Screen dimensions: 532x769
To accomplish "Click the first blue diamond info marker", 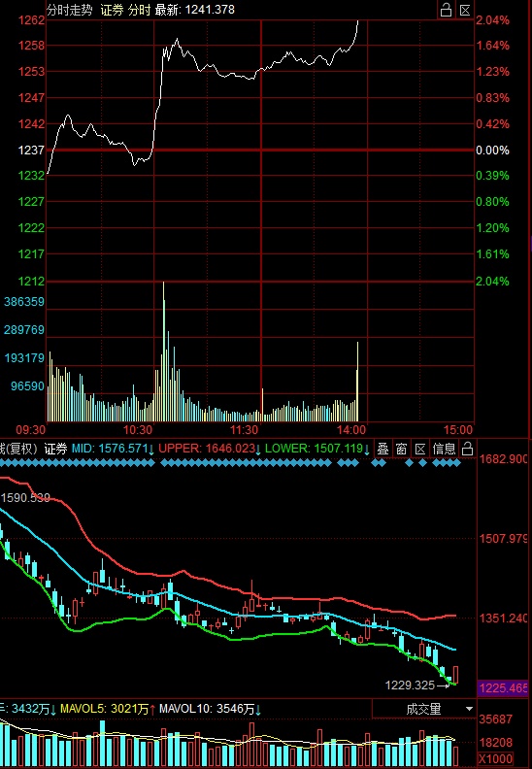I will (3, 462).
